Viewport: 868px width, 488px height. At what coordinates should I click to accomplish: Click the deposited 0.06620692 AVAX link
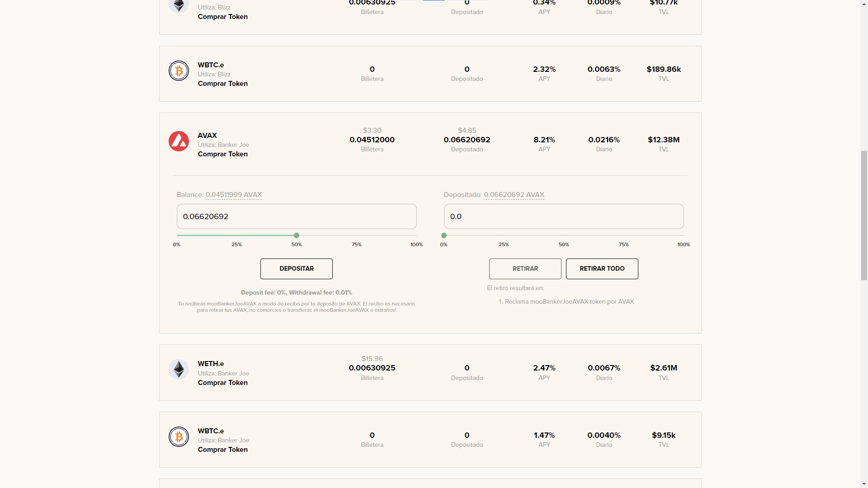[514, 195]
